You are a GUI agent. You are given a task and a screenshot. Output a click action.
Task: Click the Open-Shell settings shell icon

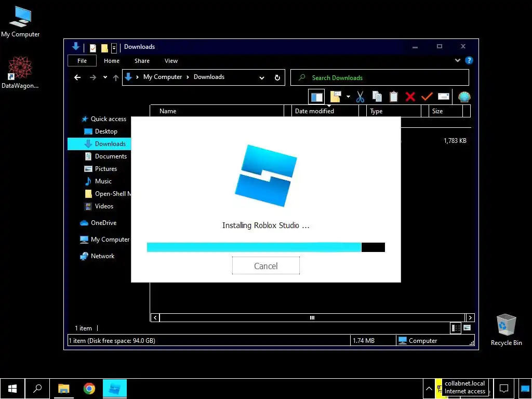[464, 97]
